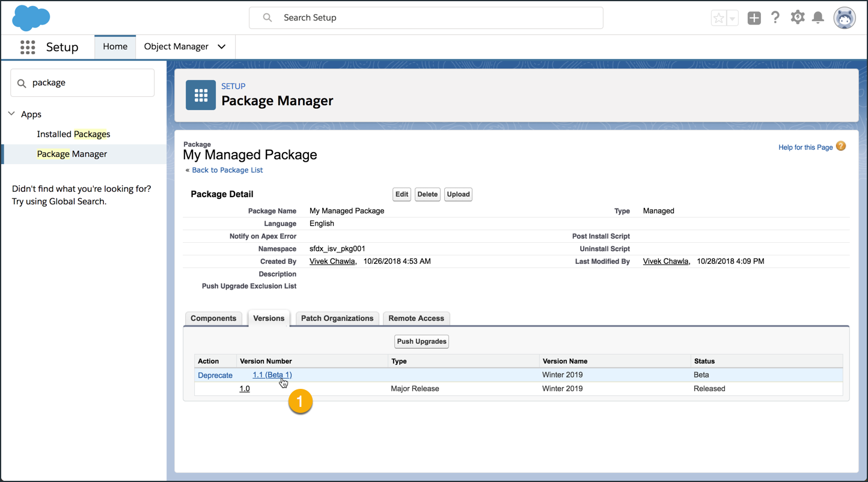Viewport: 868px width, 482px height.
Task: Switch to the Patch Organizations tab
Action: click(x=337, y=319)
